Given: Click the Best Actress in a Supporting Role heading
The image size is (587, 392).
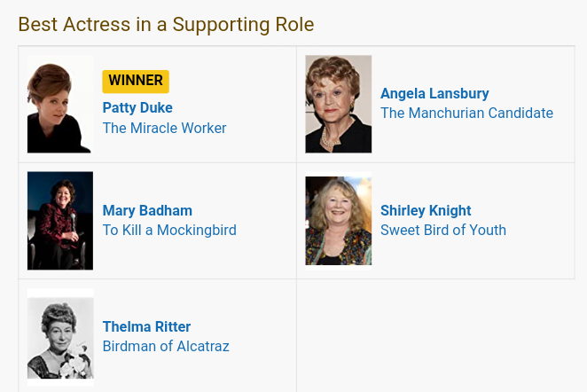Looking at the screenshot, I should pyautogui.click(x=166, y=24).
